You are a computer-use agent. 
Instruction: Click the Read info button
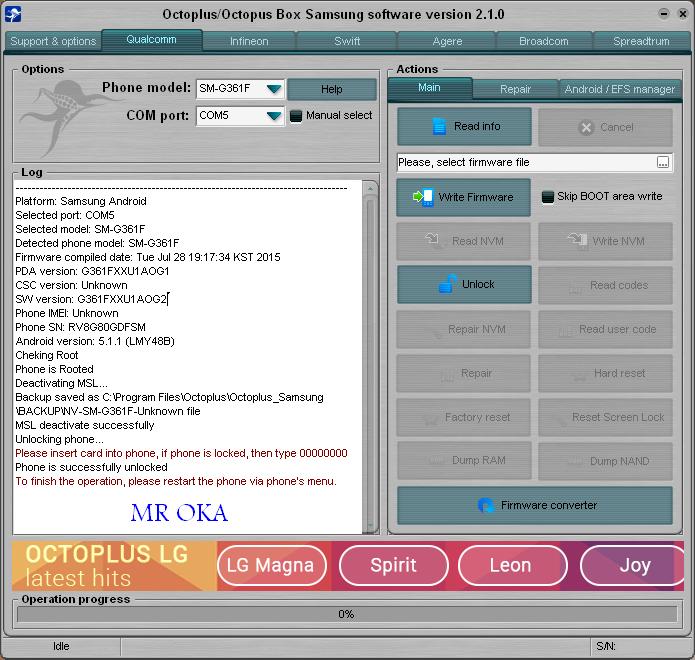point(464,126)
